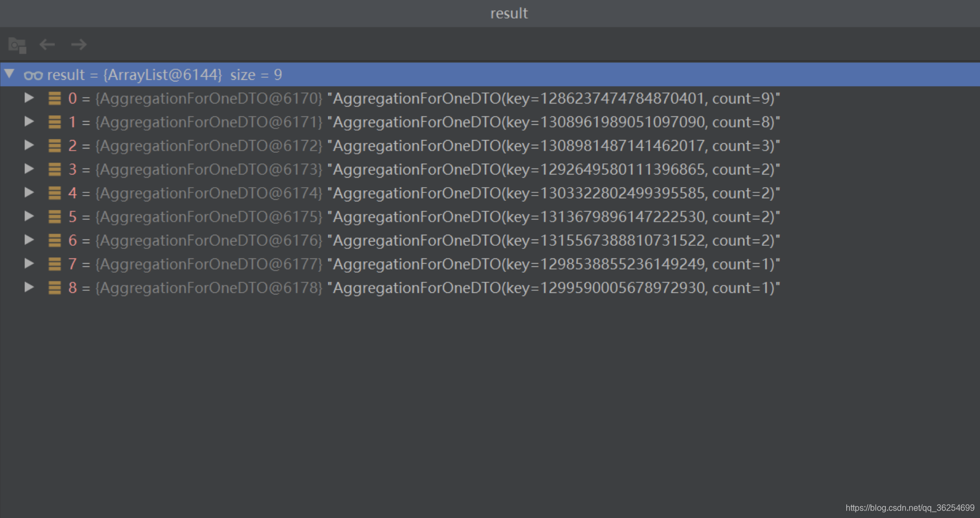Select row with key=1303322802499395585

[x=490, y=193]
